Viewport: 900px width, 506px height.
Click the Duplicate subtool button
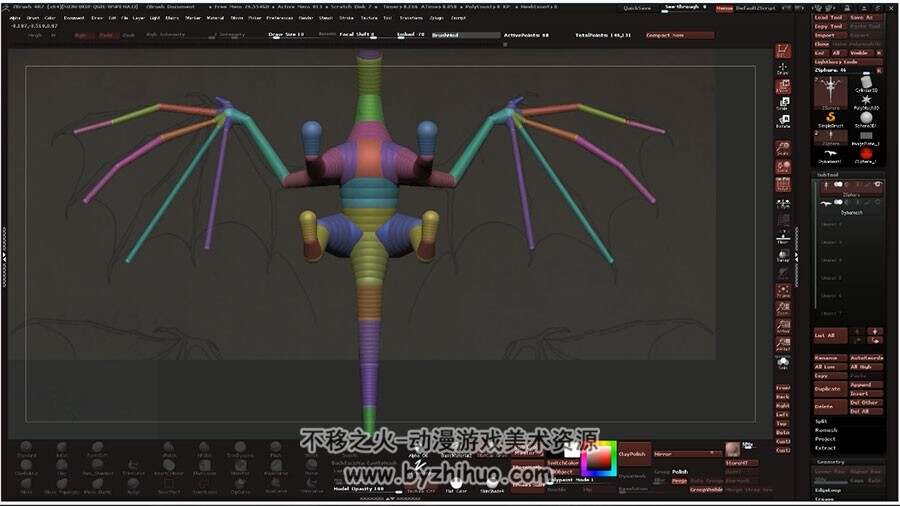click(x=828, y=388)
